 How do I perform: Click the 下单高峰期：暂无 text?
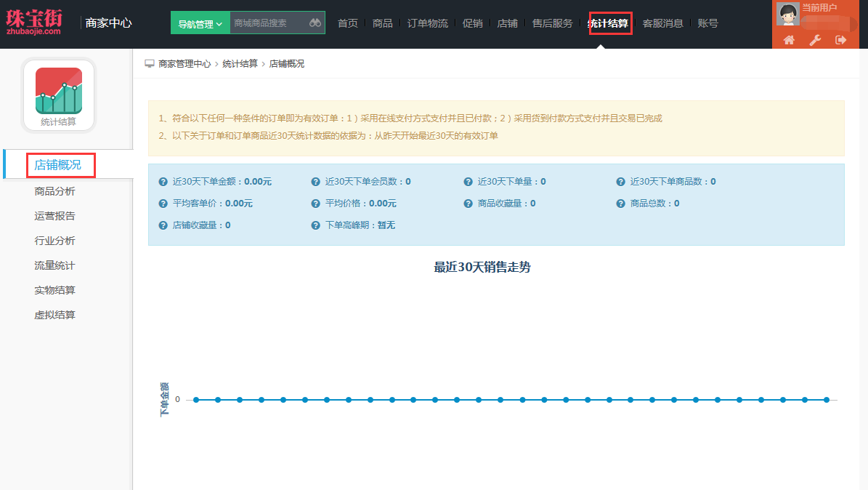click(360, 225)
